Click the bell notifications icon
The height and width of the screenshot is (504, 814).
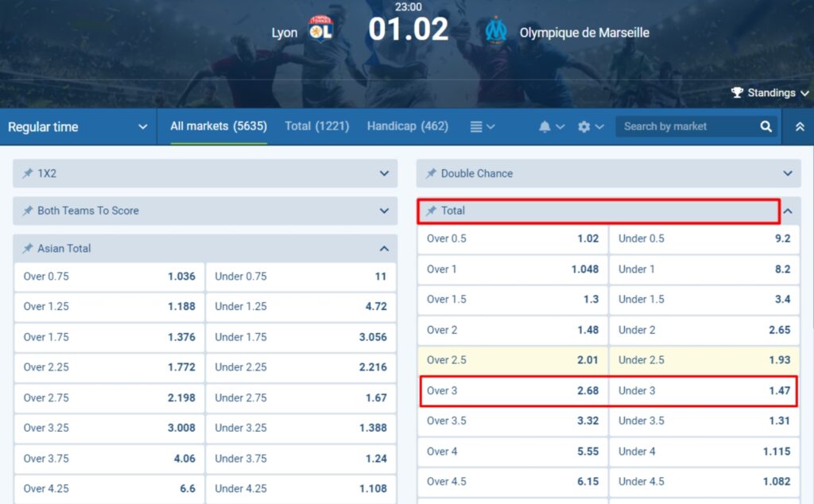[545, 126]
